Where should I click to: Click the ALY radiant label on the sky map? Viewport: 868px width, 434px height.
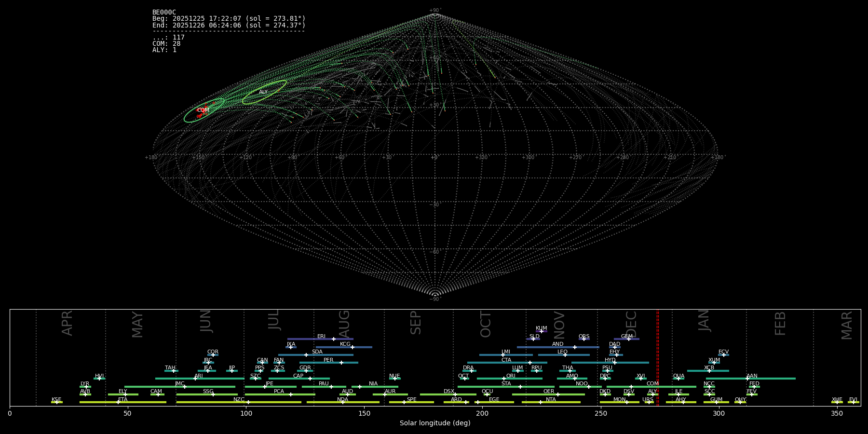pos(263,92)
